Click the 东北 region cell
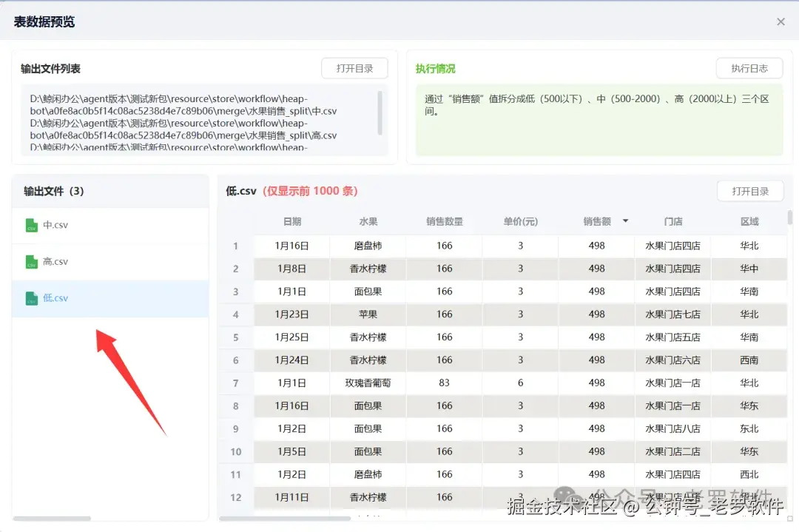This screenshot has width=799, height=532. (x=749, y=429)
